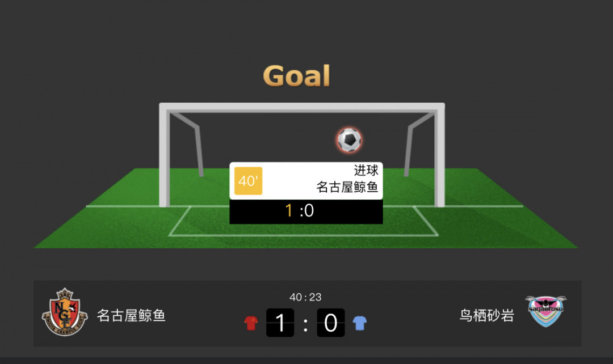The image size is (613, 364).
Task: Click the blue away jersey icon
Action: point(360,323)
